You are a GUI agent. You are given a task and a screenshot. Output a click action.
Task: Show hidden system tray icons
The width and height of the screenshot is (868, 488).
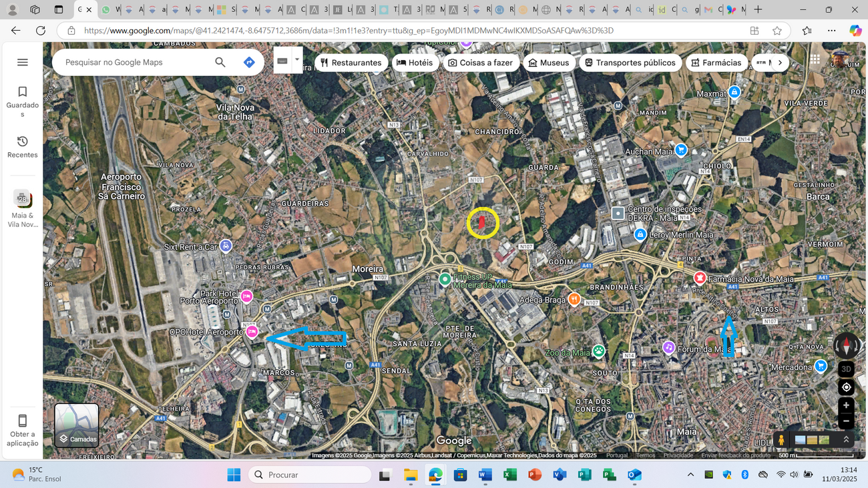690,475
